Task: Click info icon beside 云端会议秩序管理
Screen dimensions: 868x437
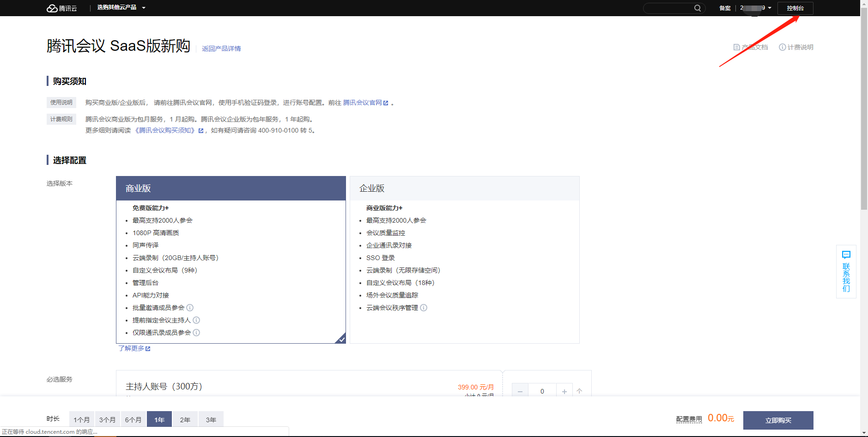Action: pyautogui.click(x=424, y=308)
